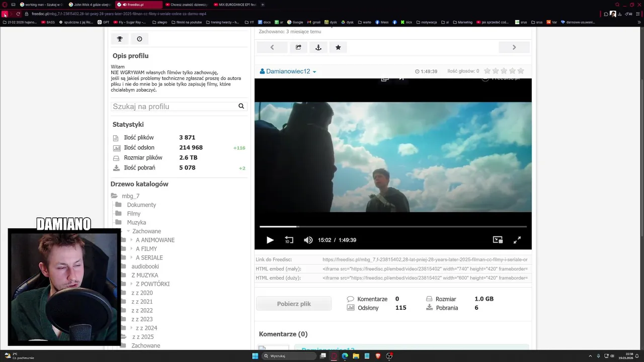Click the share file icon
This screenshot has width=644, height=362.
tap(298, 47)
